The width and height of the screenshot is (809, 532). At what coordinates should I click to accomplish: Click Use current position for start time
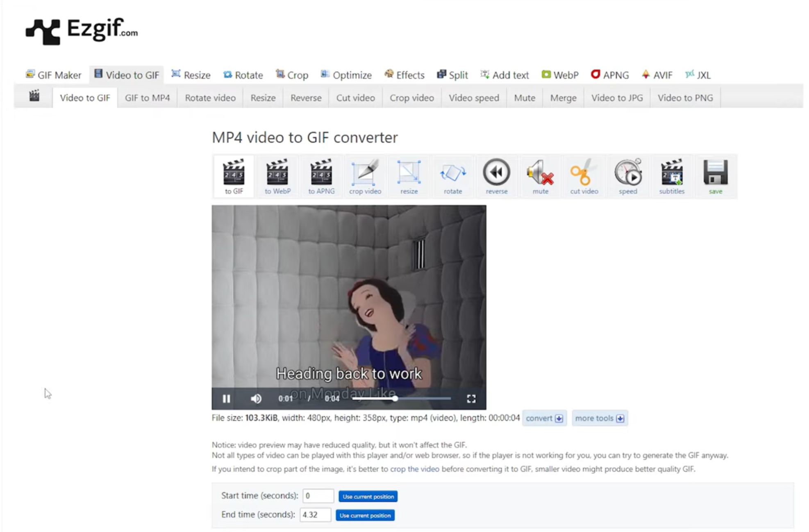(368, 496)
